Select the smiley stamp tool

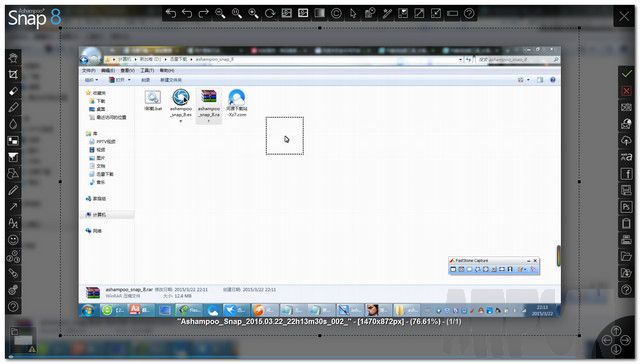click(x=13, y=240)
